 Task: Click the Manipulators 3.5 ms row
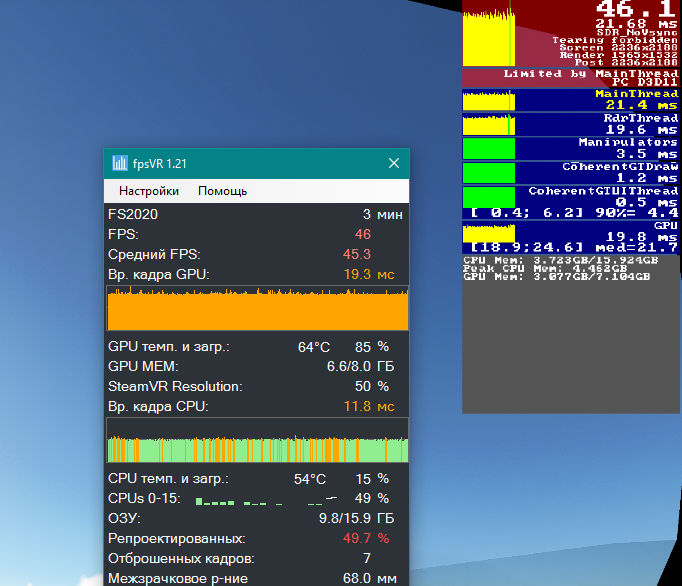click(571, 149)
